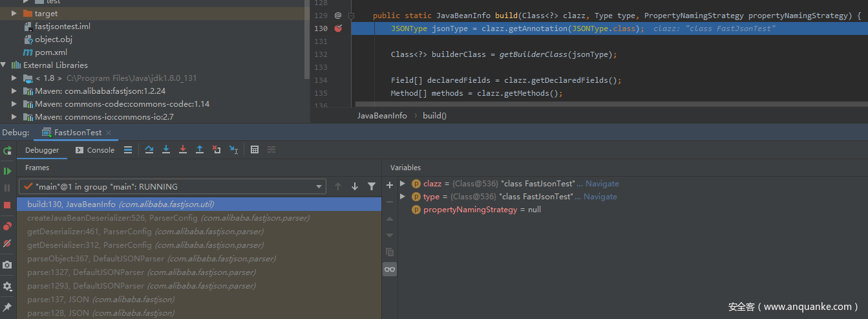868x319 pixels.
Task: Toggle the glasses watches view in Variables
Action: [x=389, y=269]
